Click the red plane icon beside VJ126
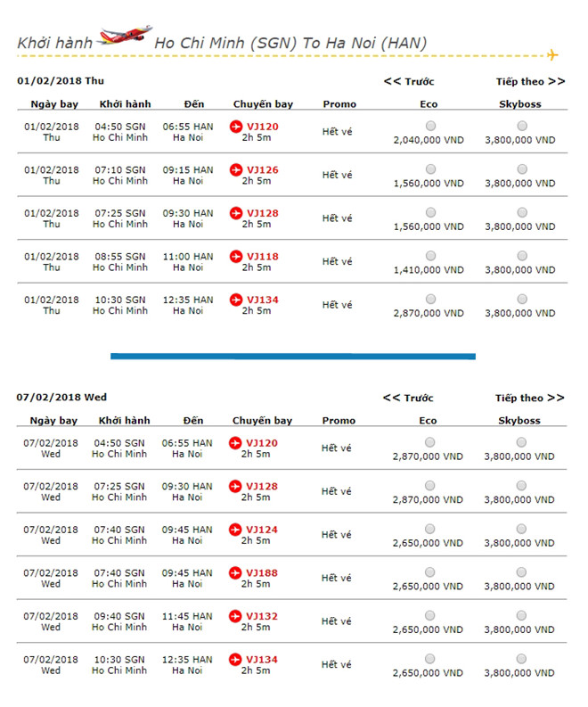Image resolution: width=588 pixels, height=707 pixels. coord(236,169)
